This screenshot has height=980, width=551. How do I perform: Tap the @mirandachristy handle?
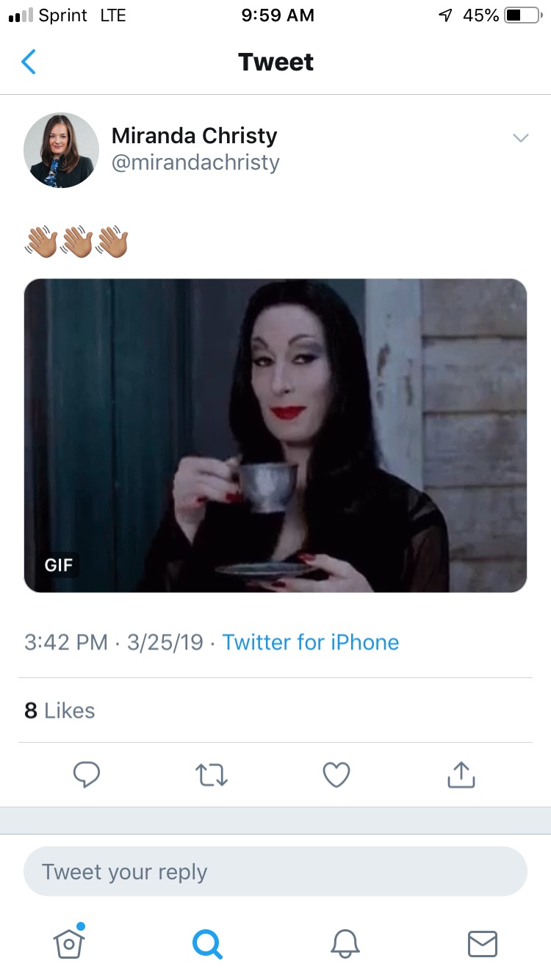[195, 162]
